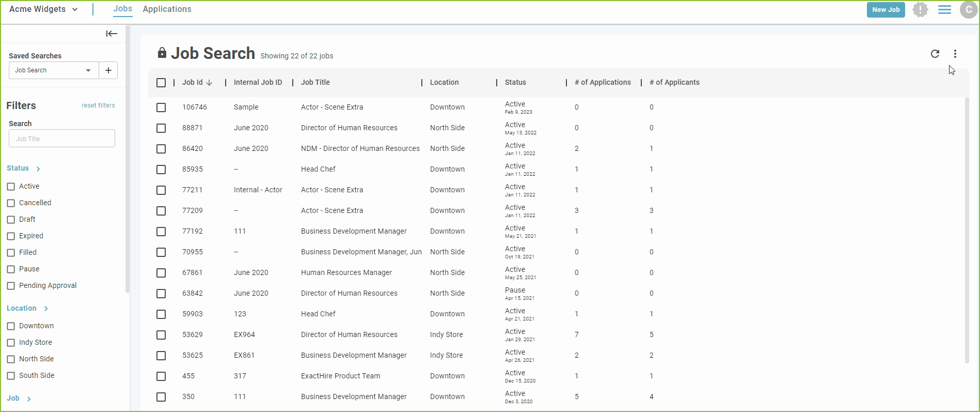Click the Head Chef job 85935
This screenshot has height=412, width=980.
click(318, 169)
